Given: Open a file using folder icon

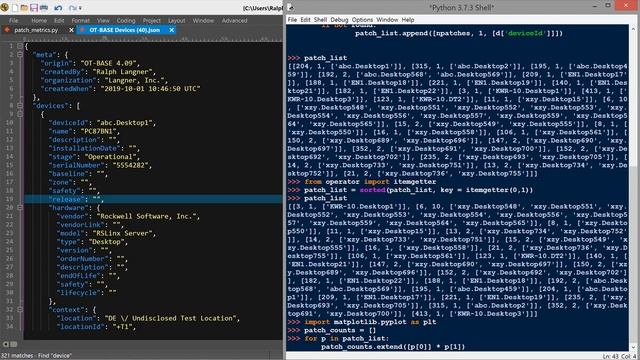Looking at the screenshot, I should pos(24,8).
